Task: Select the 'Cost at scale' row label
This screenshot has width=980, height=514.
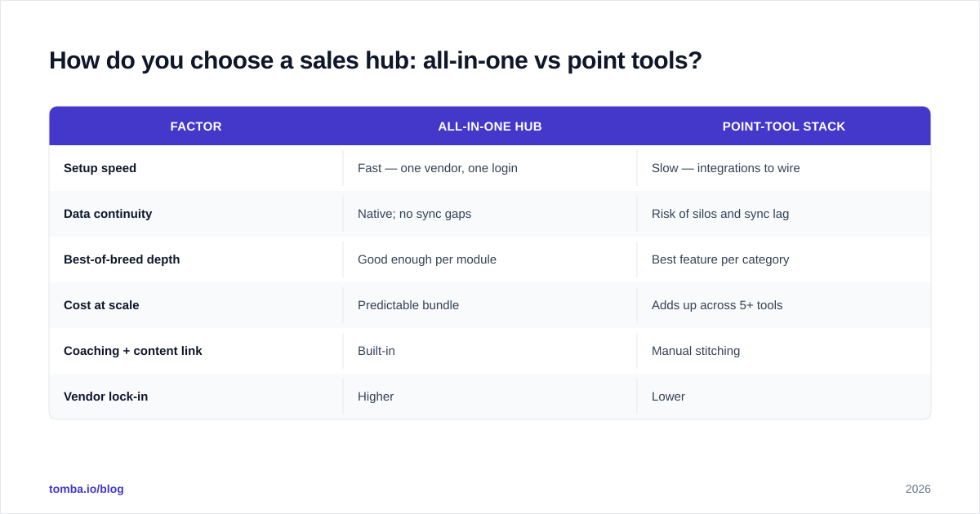Action: click(x=101, y=305)
